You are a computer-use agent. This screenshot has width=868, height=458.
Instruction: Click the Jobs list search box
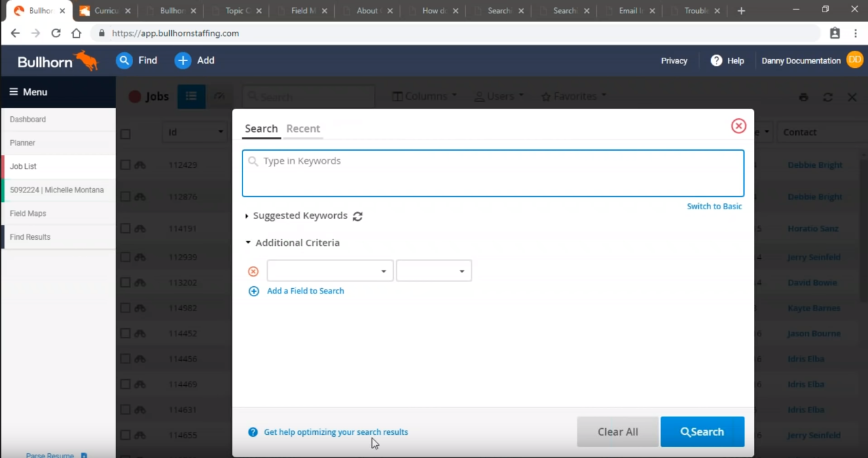click(x=308, y=97)
